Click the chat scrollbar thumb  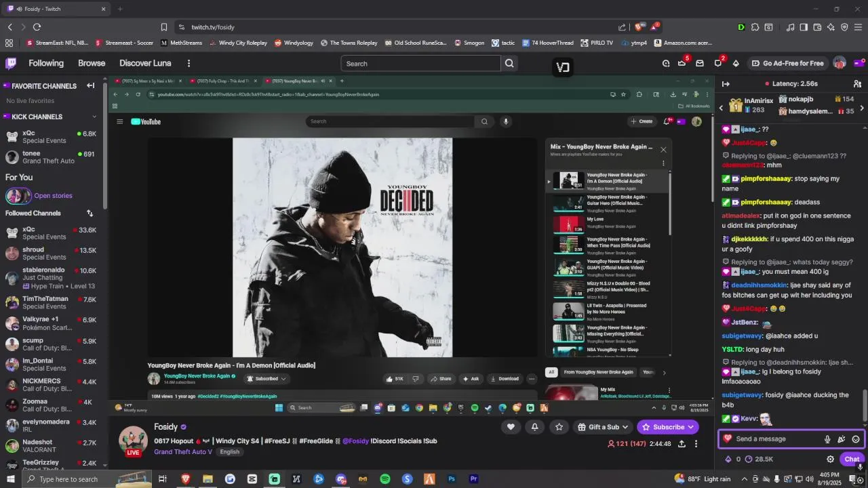pos(865,405)
